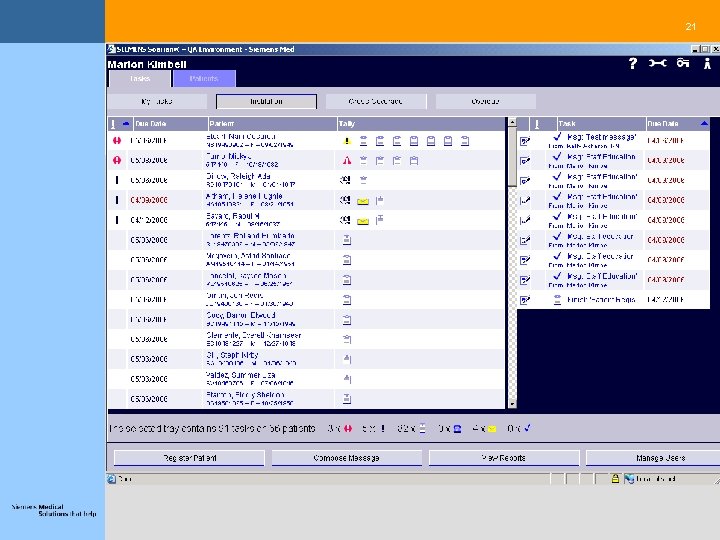This screenshot has height=540, width=720.
Task: Select the My Tasks tray tab
Action: (x=157, y=101)
